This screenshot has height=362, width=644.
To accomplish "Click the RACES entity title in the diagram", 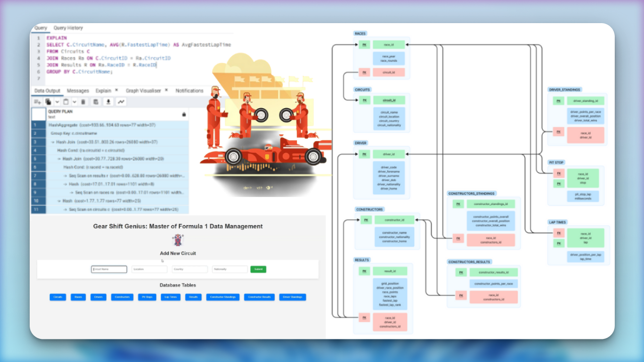I will [x=360, y=34].
